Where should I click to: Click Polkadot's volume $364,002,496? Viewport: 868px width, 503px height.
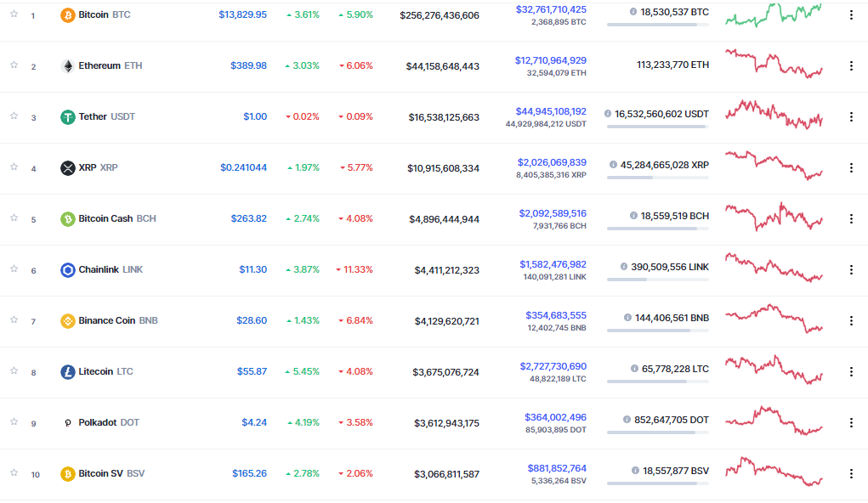pyautogui.click(x=555, y=417)
